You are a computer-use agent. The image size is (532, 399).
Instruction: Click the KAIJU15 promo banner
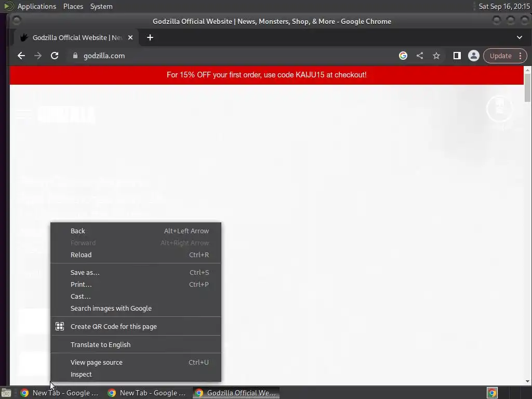click(x=267, y=75)
